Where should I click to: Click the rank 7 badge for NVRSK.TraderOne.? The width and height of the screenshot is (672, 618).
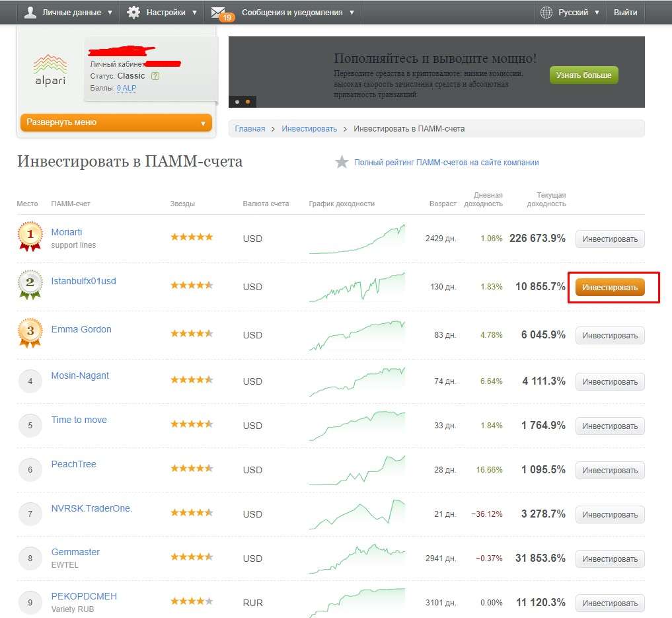(x=30, y=514)
